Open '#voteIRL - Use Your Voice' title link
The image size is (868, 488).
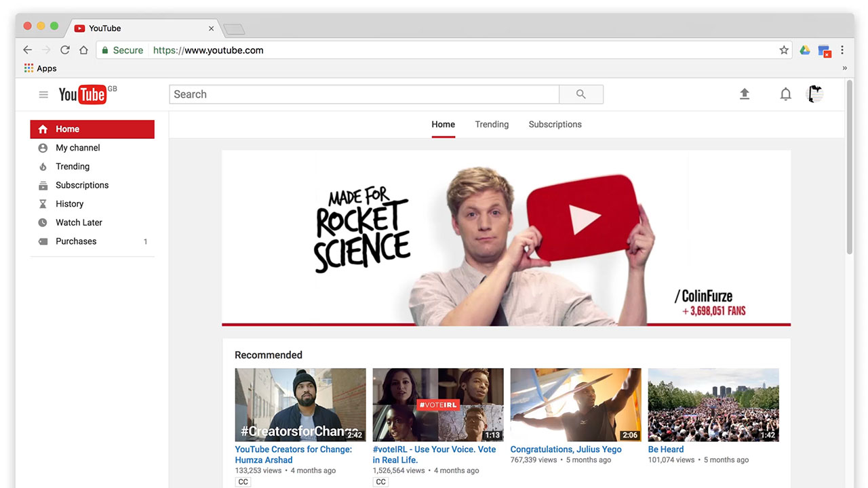(434, 455)
